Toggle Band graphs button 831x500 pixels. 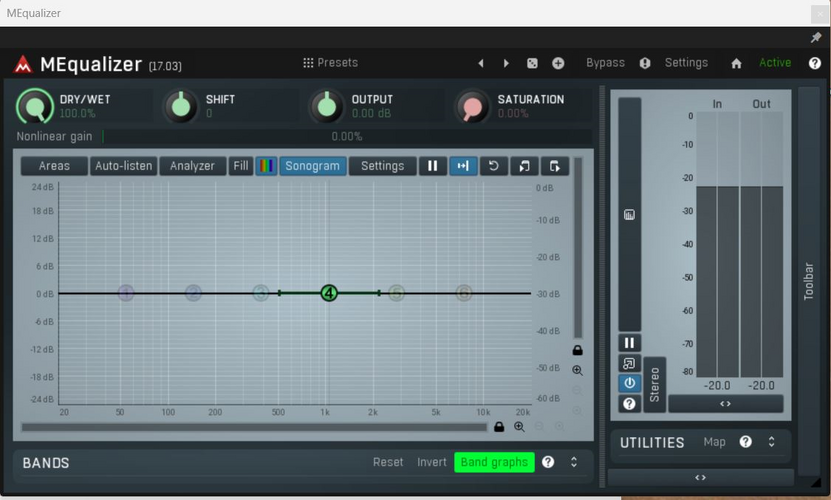coord(494,462)
